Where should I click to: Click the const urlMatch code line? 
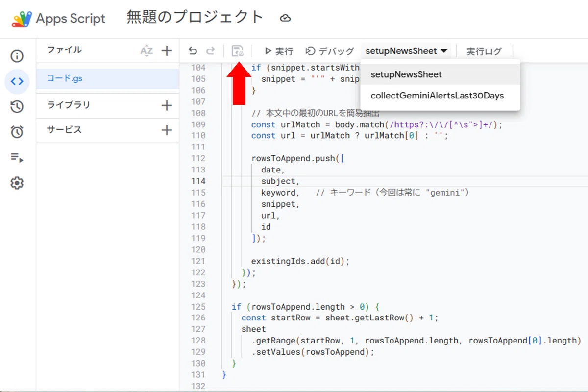(377, 124)
